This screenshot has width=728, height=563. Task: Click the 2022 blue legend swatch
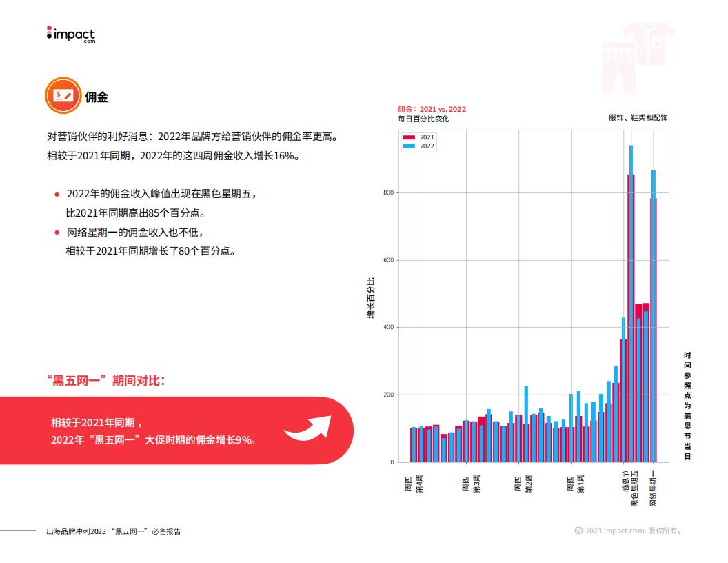[x=409, y=146]
